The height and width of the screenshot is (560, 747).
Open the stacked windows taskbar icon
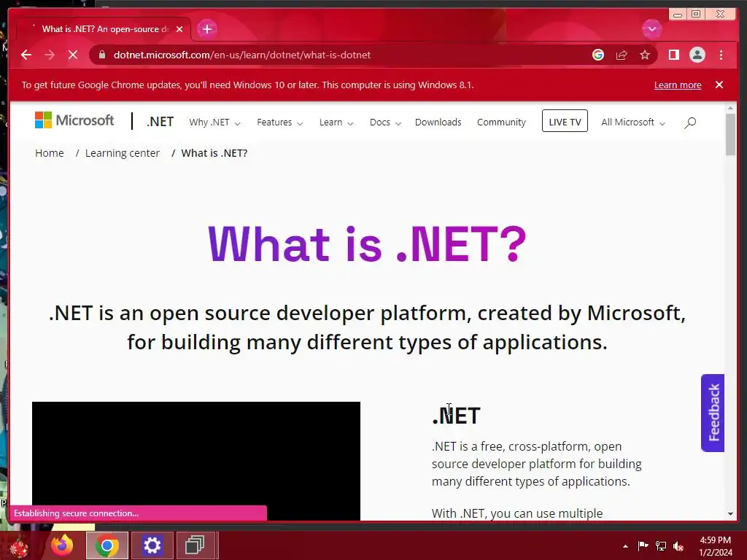[195, 545]
